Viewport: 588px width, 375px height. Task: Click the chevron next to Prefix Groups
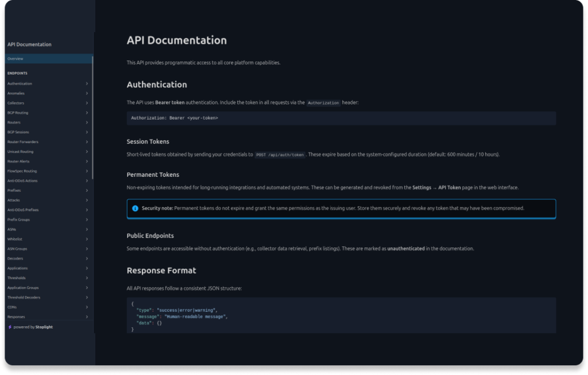pos(87,220)
